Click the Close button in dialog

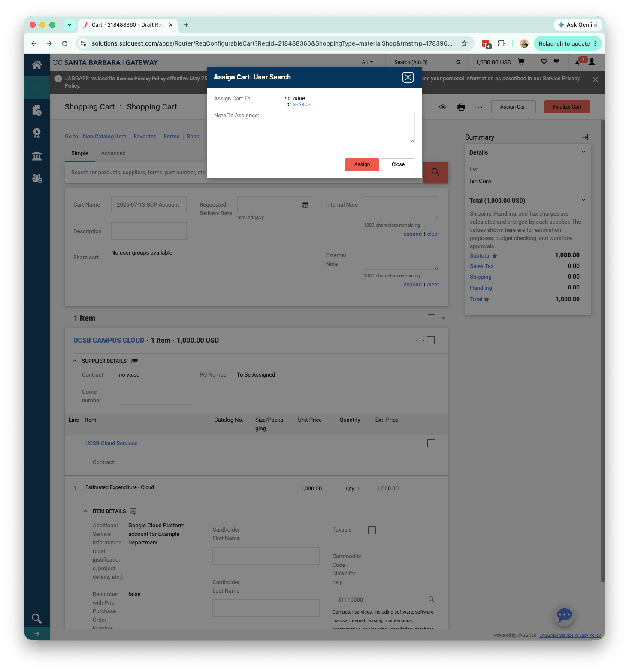coord(398,165)
